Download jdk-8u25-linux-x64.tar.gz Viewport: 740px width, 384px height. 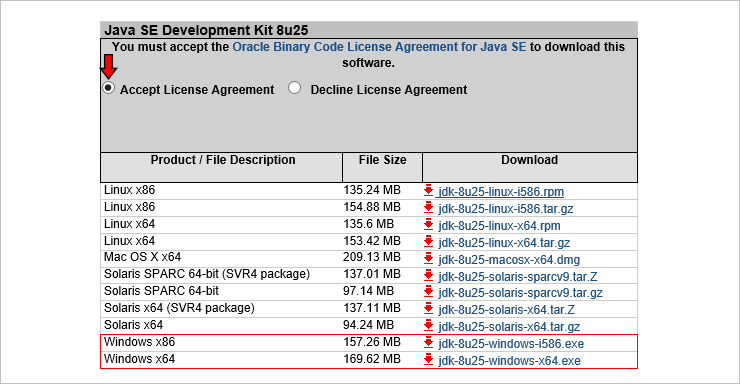point(504,243)
